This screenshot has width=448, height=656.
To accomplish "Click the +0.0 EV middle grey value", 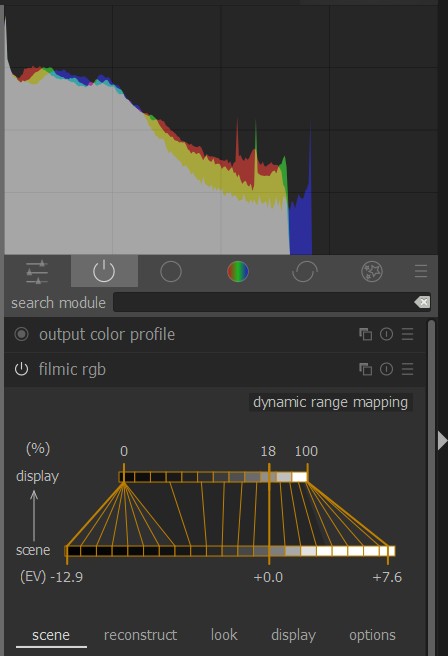I will tap(268, 577).
